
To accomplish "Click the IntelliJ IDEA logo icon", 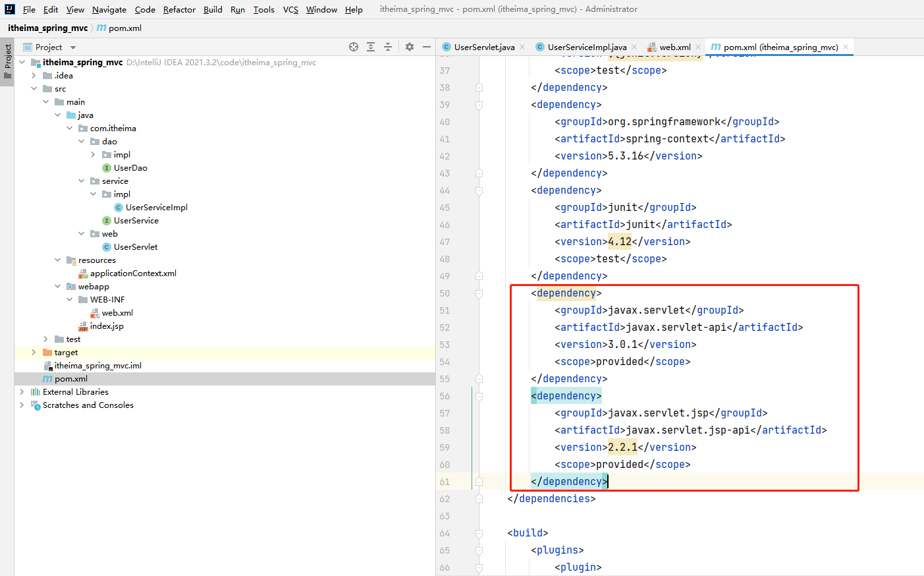I will [9, 9].
